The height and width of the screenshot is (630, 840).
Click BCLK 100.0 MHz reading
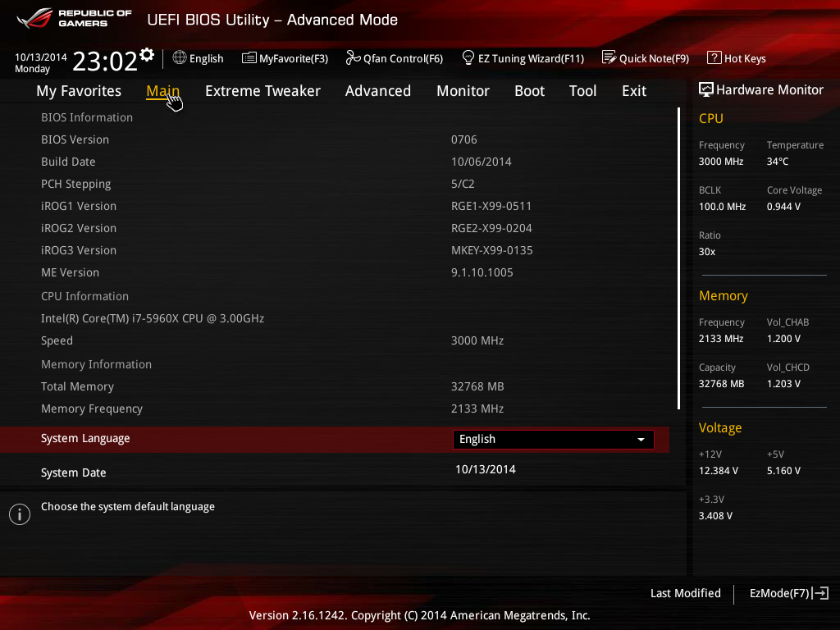pos(722,206)
